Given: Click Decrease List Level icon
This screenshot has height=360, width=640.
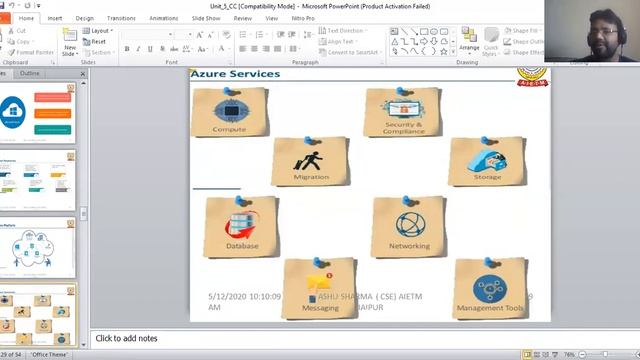Looking at the screenshot, I should 280,35.
